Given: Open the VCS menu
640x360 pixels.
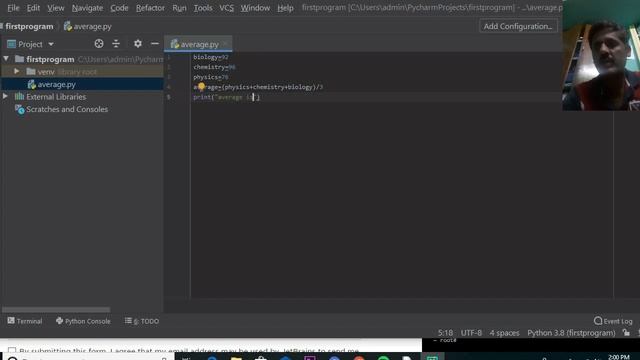Looking at the screenshot, I should tap(227, 8).
